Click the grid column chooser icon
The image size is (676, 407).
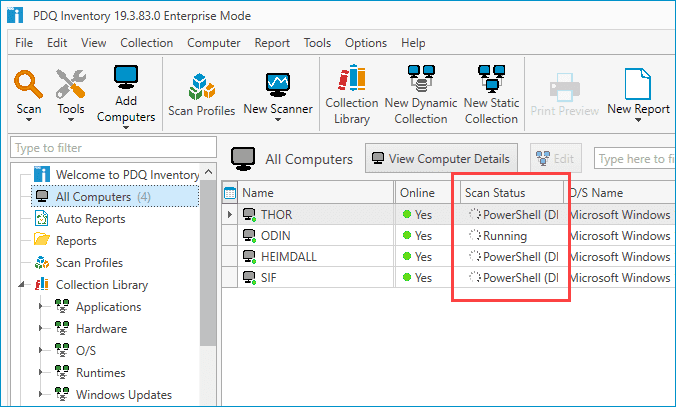230,193
